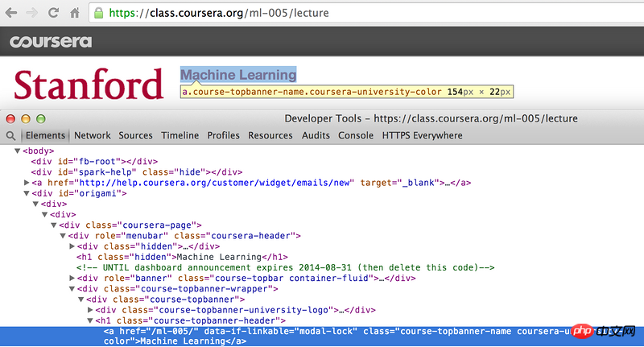
Task: Click the help.coursera.org URL in href attribute
Action: [x=214, y=183]
